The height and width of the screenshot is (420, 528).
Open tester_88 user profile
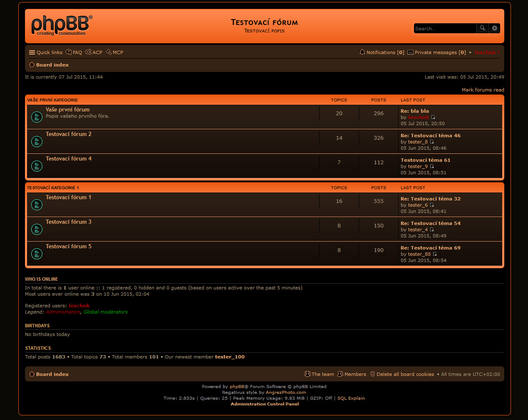[419, 254]
